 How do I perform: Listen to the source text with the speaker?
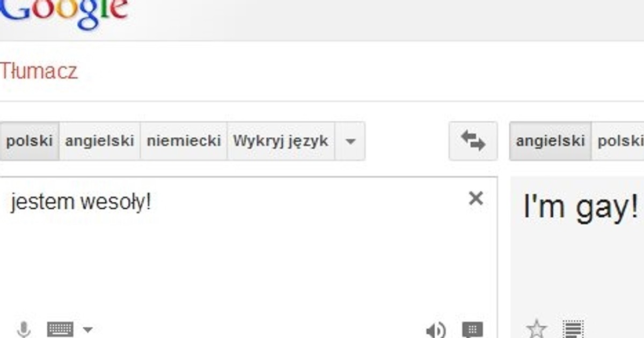[x=436, y=329]
